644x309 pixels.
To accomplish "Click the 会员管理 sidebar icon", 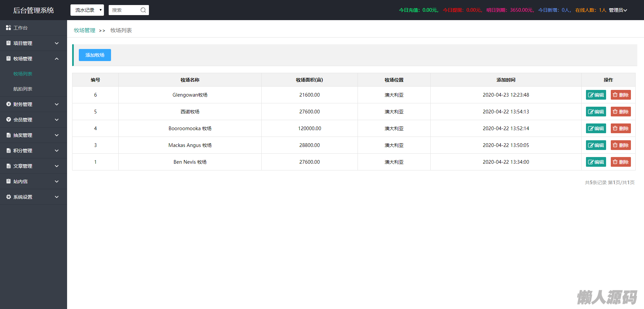I will (8, 120).
